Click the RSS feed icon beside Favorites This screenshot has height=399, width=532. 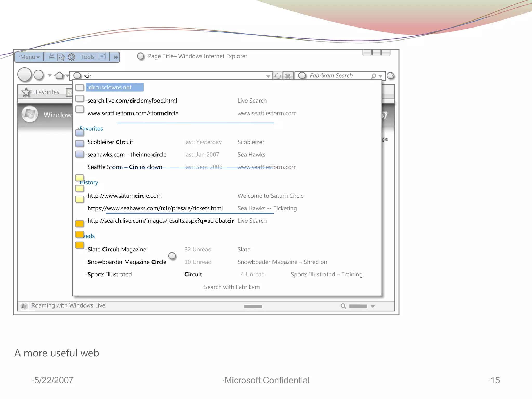point(69,93)
